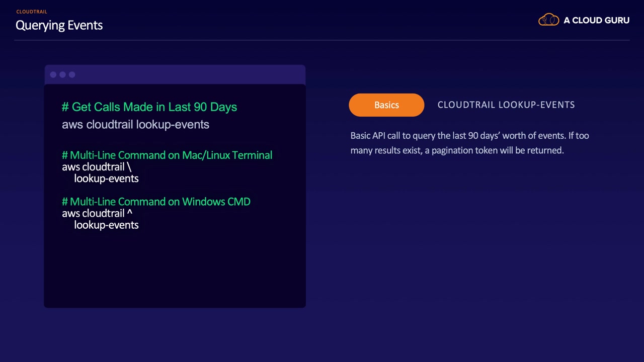644x362 pixels.
Task: Click lookup-events under the Windows CMD command
Action: 106,225
